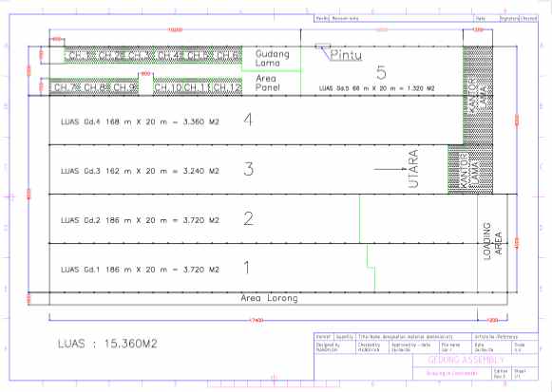This screenshot has width=552, height=392.
Task: Select the Pintu door label
Action: pyautogui.click(x=346, y=55)
